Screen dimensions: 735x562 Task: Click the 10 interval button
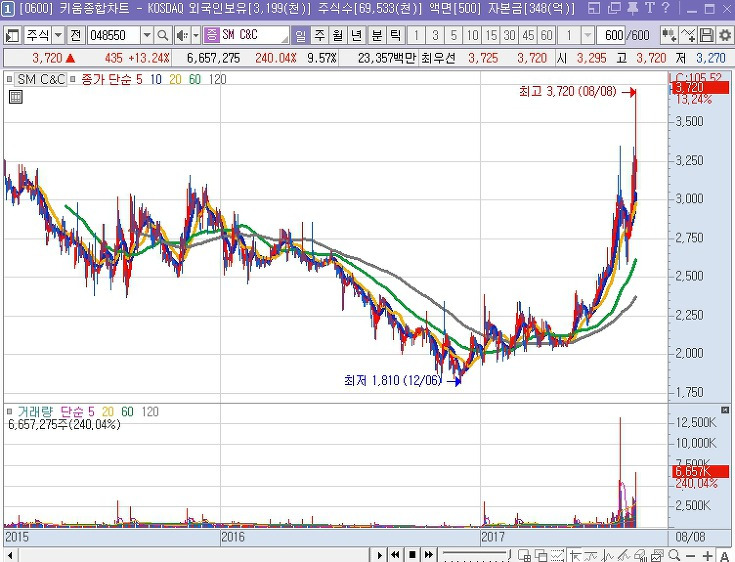(x=472, y=35)
